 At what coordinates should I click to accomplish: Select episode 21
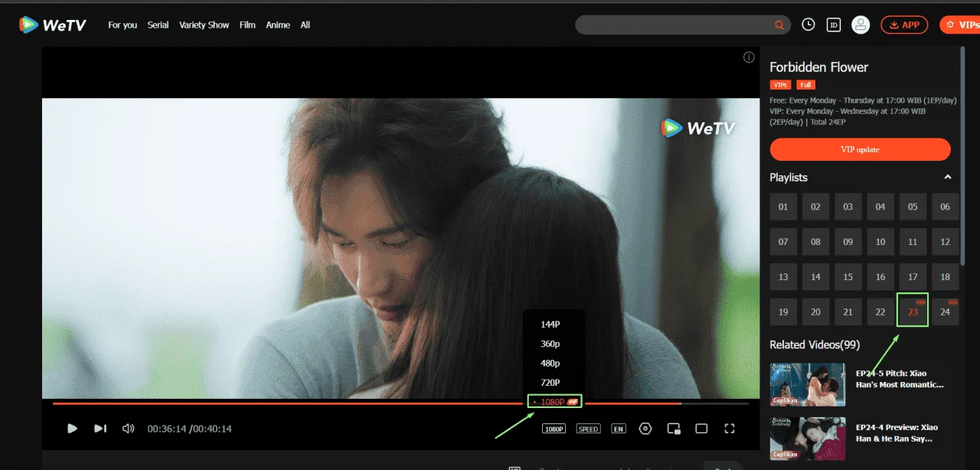(848, 312)
